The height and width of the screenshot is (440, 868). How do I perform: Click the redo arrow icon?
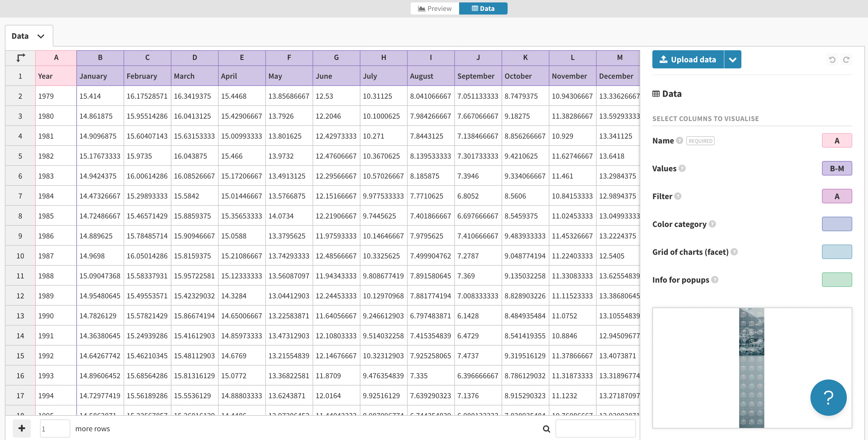(x=846, y=60)
